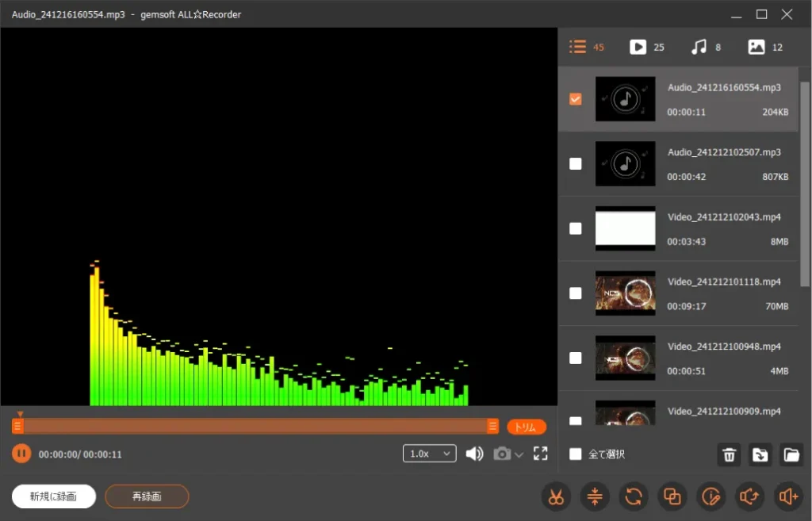Select the Video_241212101118.mp4 thumbnail
Viewport: 812px width, 521px height.
625,293
